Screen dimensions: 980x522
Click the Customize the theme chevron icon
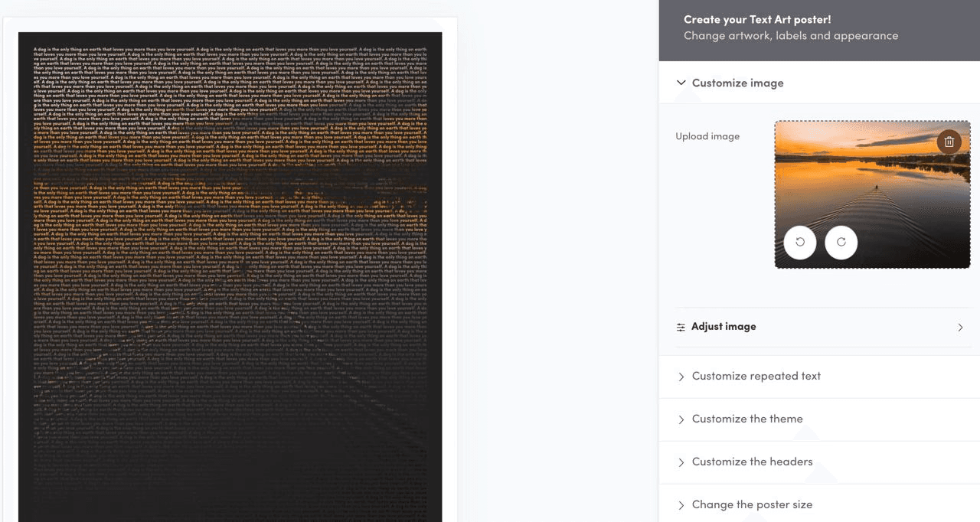(x=681, y=419)
